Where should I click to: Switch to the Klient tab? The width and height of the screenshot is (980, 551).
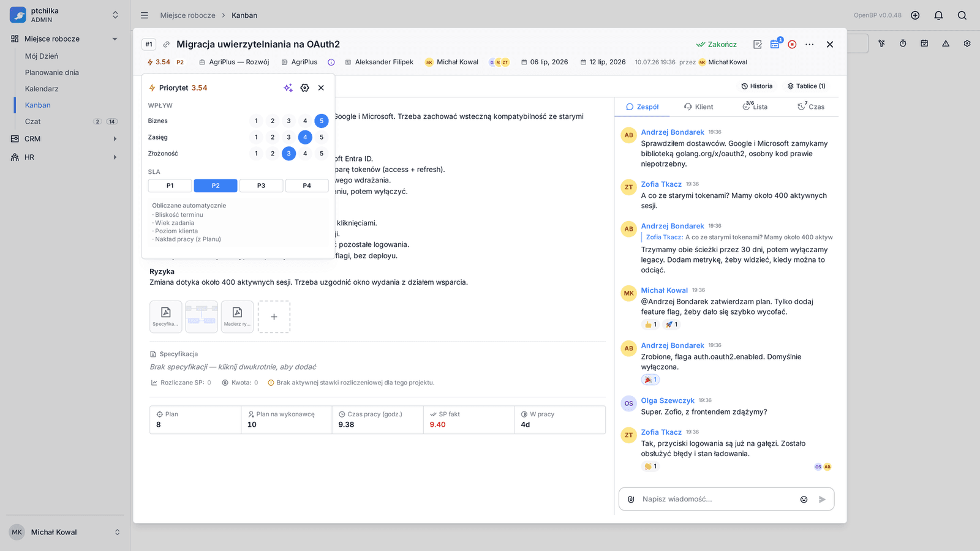pos(698,107)
